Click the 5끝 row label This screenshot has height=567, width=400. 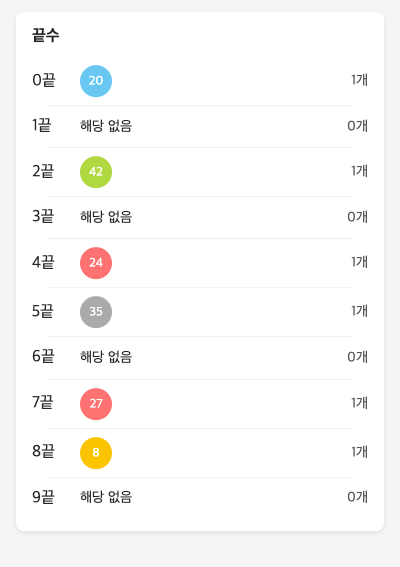click(x=43, y=311)
